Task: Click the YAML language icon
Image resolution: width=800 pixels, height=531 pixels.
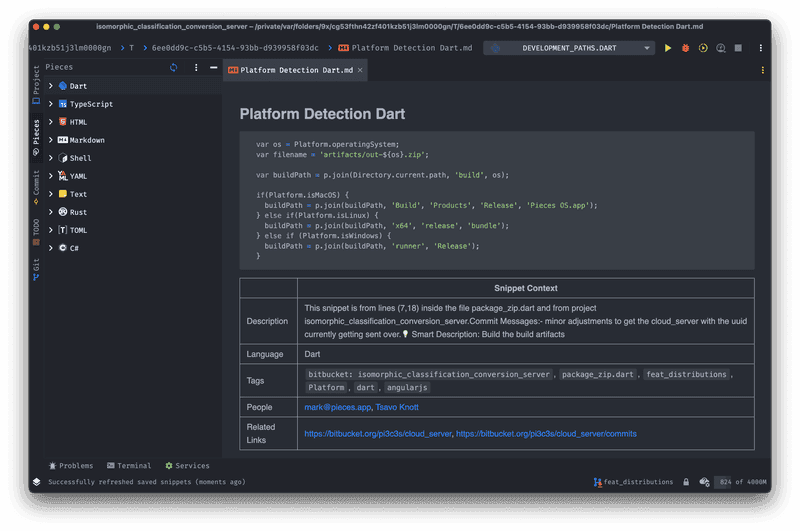Action: click(x=63, y=176)
